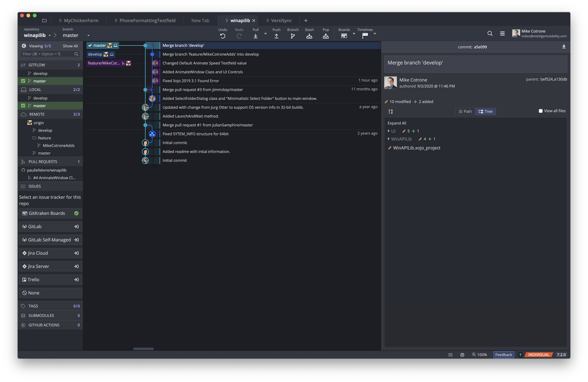Open the Timelines flag icon
The image size is (588, 382).
click(365, 36)
